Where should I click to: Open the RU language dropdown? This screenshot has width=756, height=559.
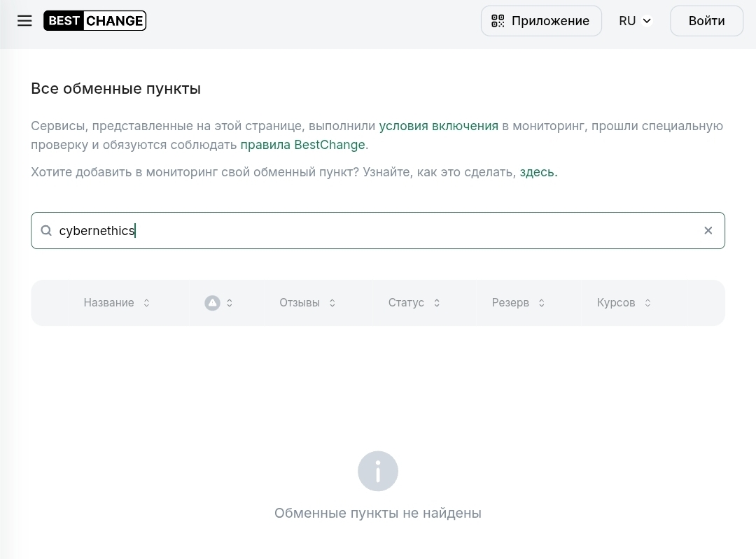[634, 21]
